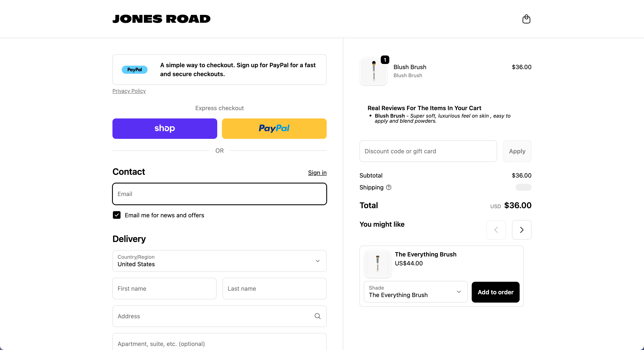This screenshot has height=350, width=644.
Task: Click the address search magnifier icon
Action: coord(318,316)
